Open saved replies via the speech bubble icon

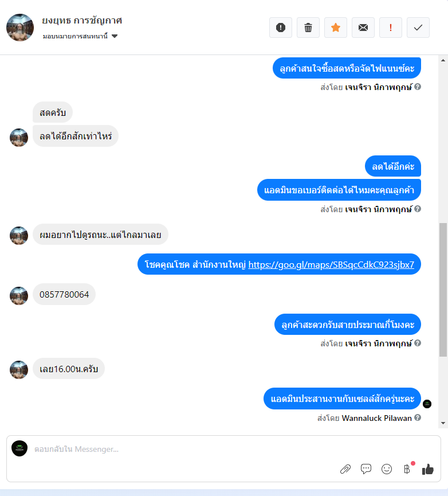click(366, 469)
